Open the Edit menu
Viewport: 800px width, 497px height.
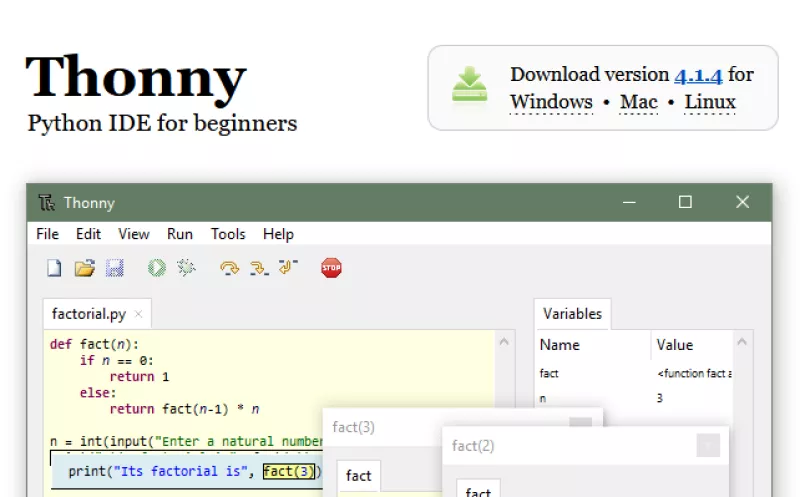[88, 234]
